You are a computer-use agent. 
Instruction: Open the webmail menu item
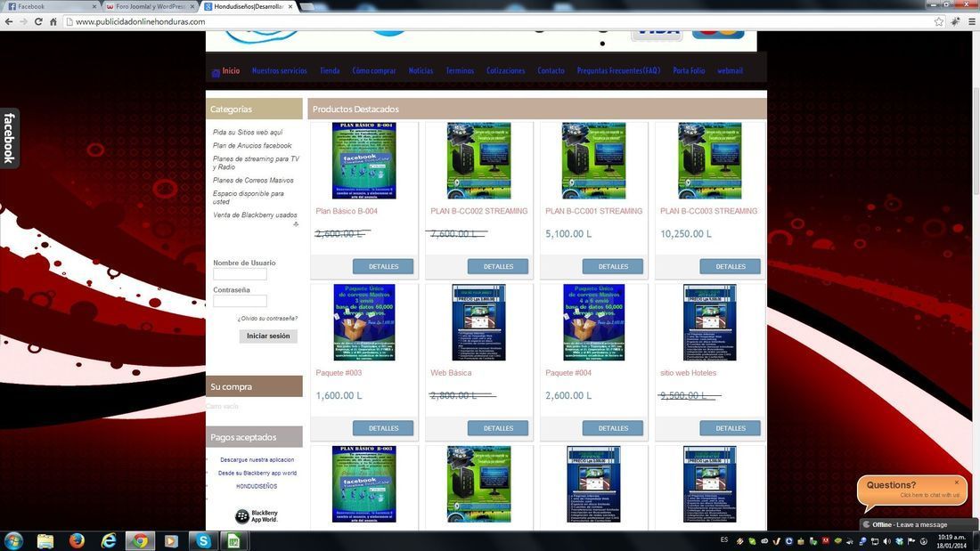pyautogui.click(x=730, y=70)
